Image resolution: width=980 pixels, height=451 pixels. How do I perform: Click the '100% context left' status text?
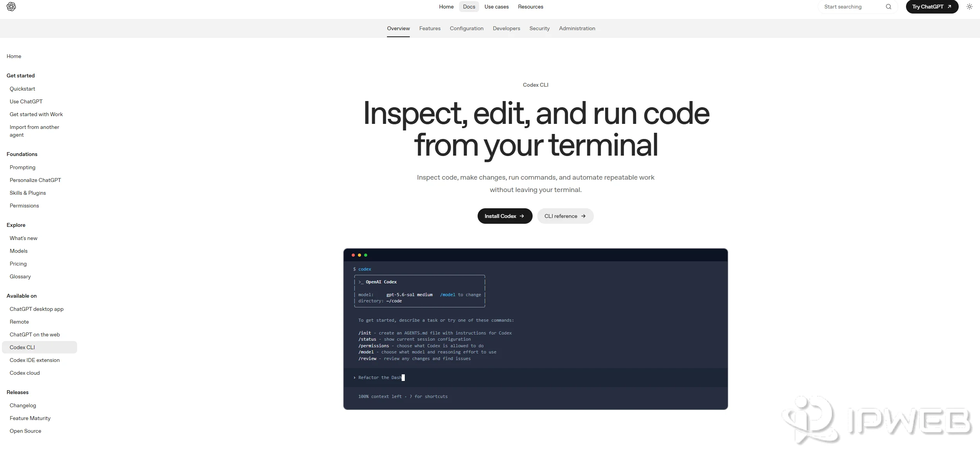click(x=380, y=396)
